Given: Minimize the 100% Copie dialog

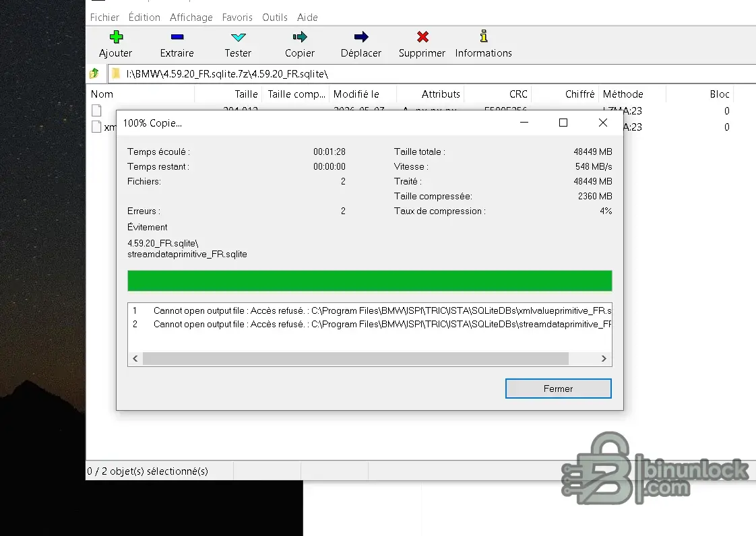Looking at the screenshot, I should 524,123.
